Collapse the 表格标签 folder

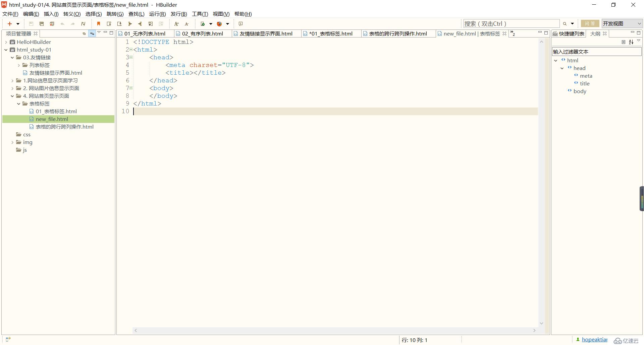click(19, 104)
